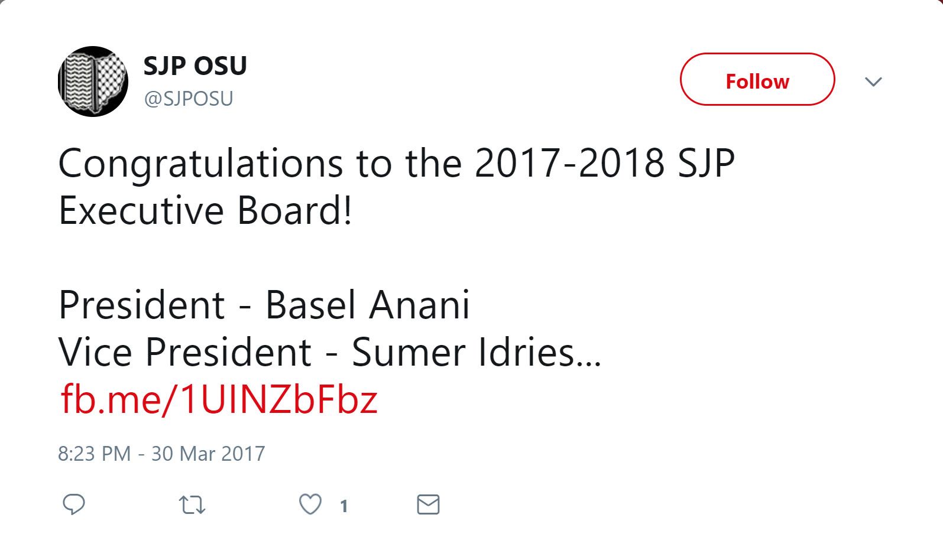Open the @SJPOSU handle
This screenshot has height=560, width=943.
click(189, 98)
